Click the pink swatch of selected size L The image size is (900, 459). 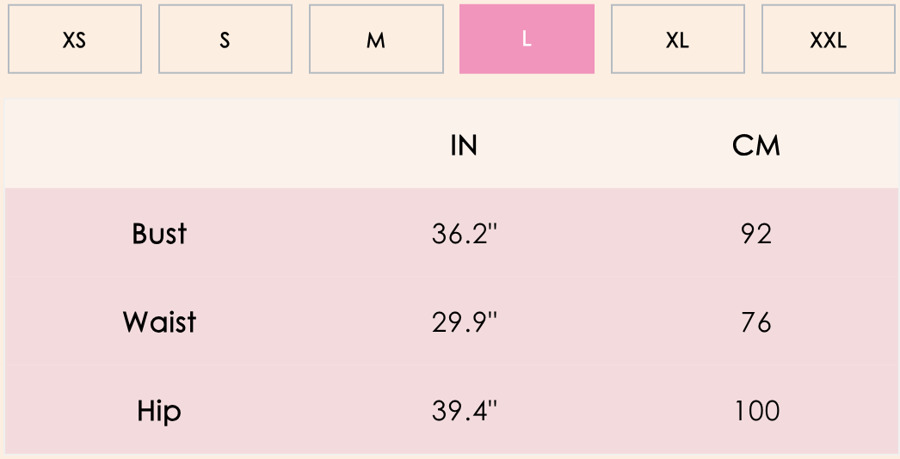527,39
